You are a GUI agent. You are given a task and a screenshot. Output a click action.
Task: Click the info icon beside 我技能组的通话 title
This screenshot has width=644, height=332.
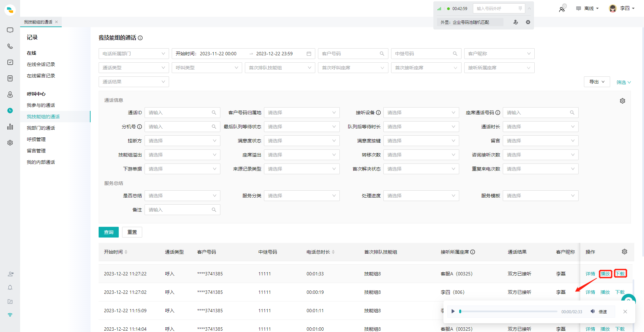[140, 38]
